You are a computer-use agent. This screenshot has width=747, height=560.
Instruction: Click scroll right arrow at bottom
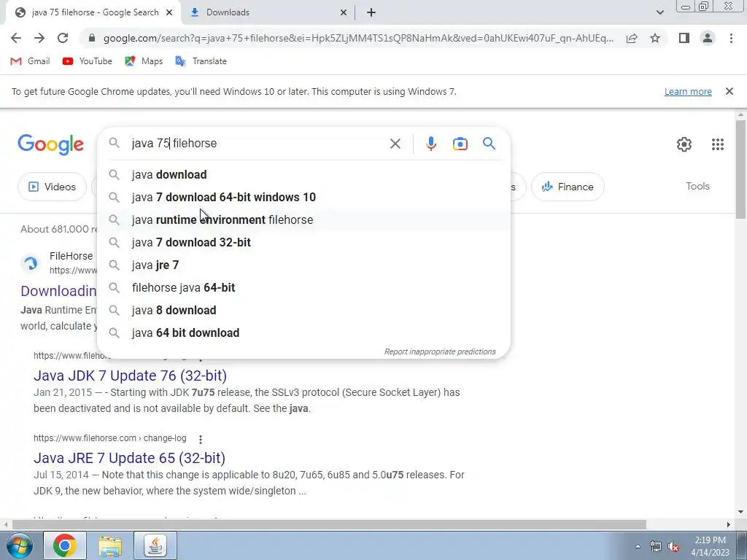coord(729,525)
